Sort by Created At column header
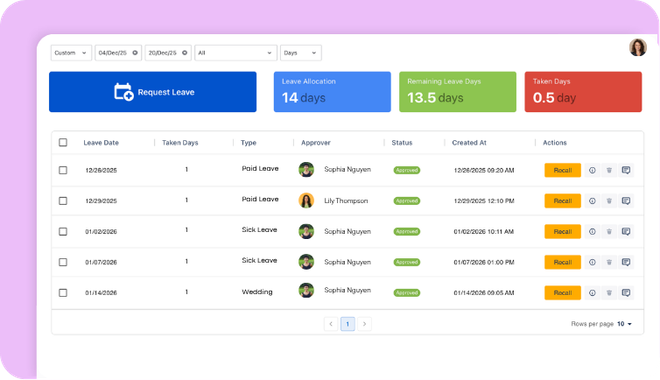The height and width of the screenshot is (380, 660). pyautogui.click(x=469, y=143)
